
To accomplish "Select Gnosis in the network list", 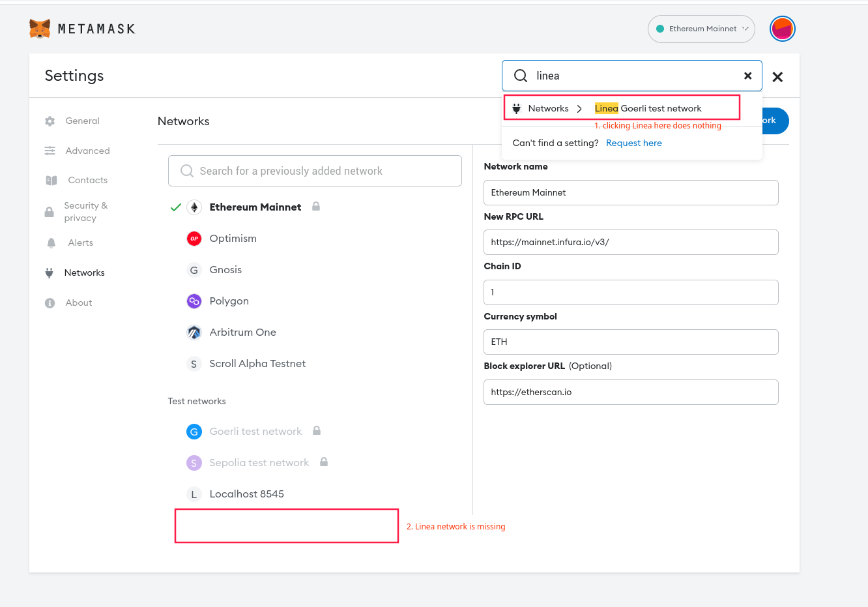I will click(x=225, y=270).
